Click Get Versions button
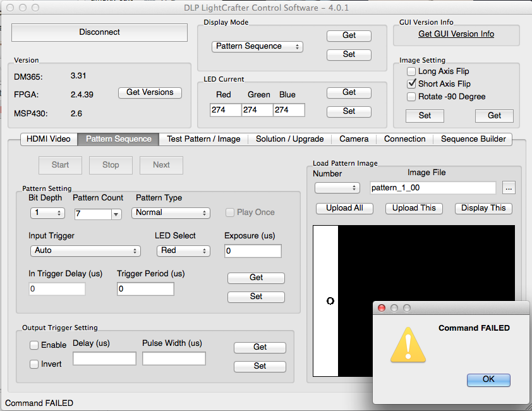 pyautogui.click(x=150, y=92)
